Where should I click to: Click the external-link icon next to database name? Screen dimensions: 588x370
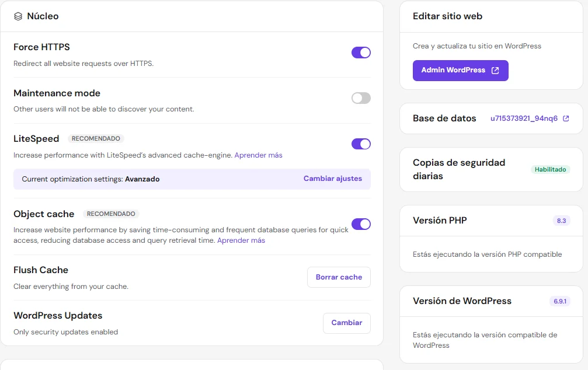565,118
